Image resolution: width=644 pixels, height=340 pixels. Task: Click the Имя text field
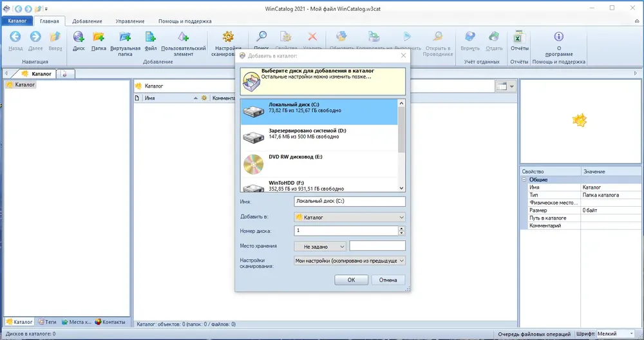pos(350,201)
